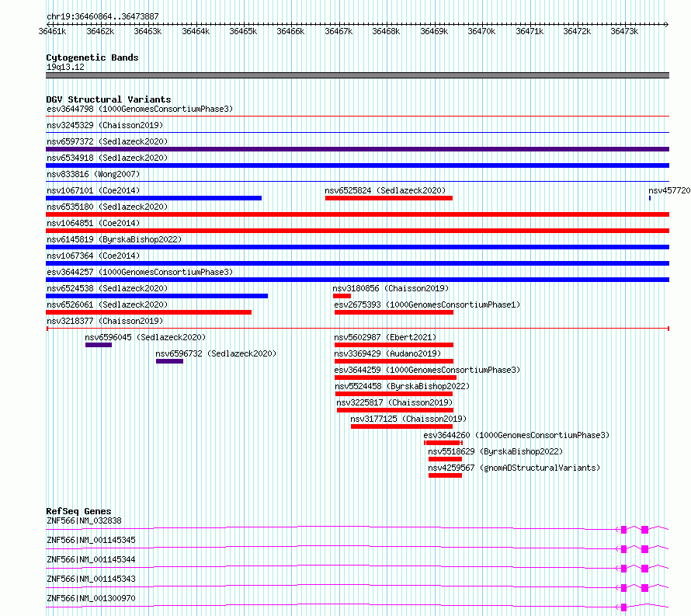Select the 36461k ruler tick label
The image size is (691, 616).
tap(52, 31)
